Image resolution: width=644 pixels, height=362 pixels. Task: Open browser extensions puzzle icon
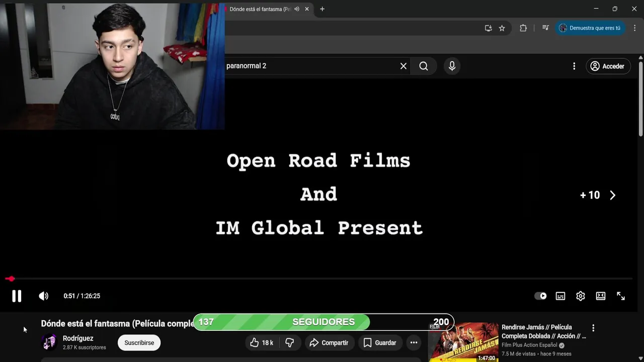click(523, 28)
